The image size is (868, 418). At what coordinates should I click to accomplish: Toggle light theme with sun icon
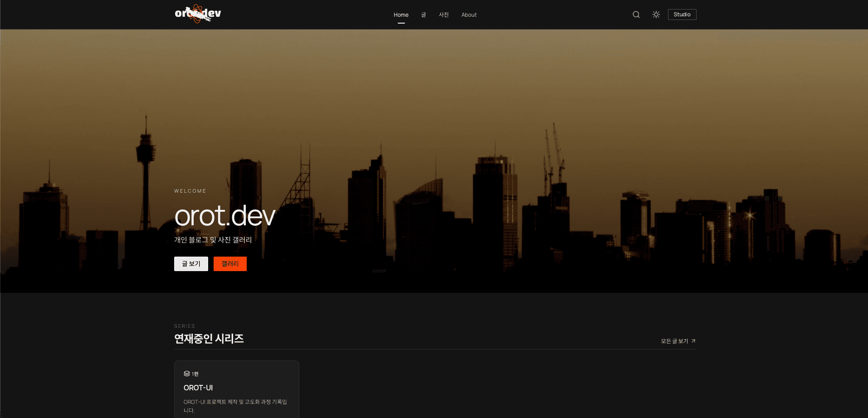point(656,15)
